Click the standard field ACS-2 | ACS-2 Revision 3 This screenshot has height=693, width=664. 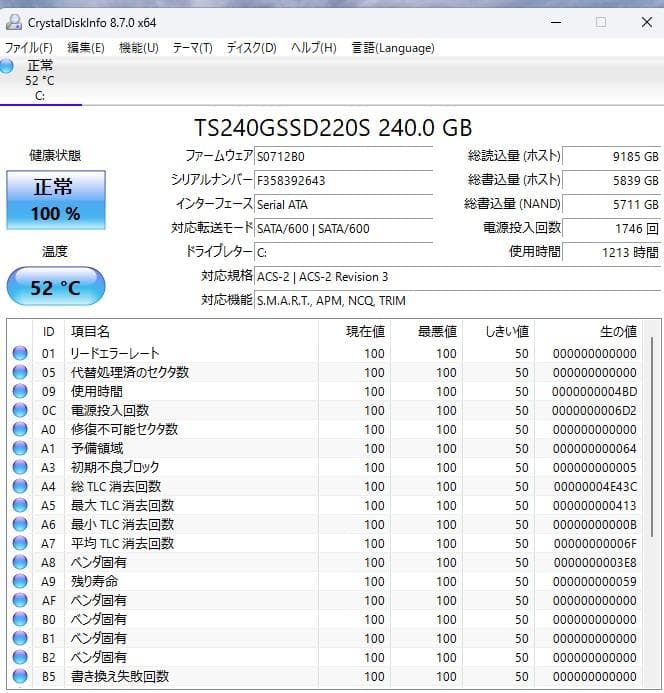click(x=458, y=277)
